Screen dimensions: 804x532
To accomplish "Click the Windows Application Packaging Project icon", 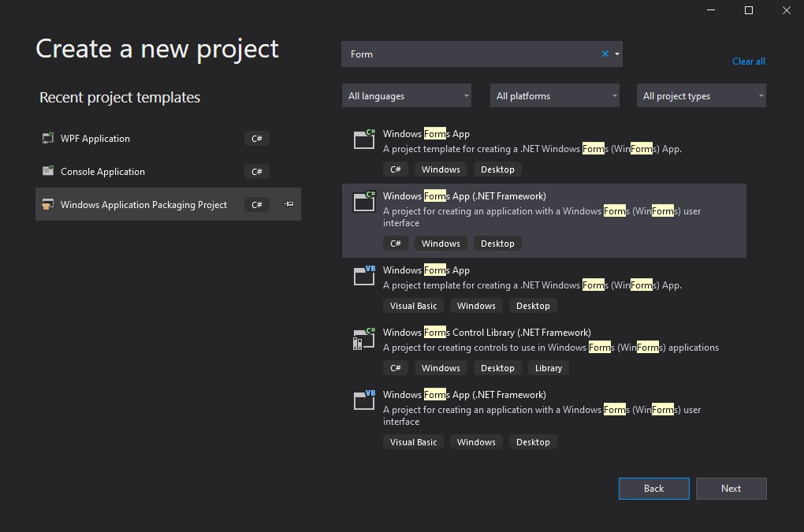I will (x=47, y=205).
